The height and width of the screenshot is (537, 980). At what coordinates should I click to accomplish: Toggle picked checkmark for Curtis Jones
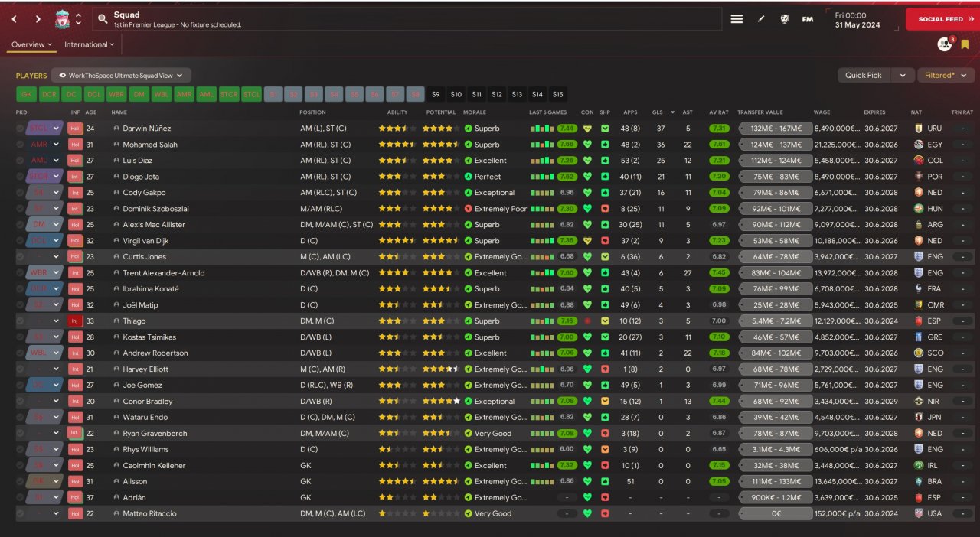pos(20,257)
